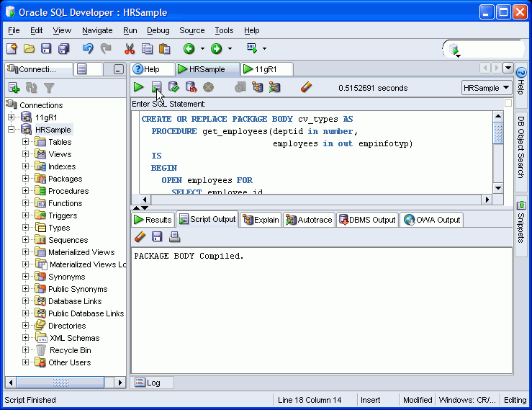
Task: Click the SQL editor vertical scrollbar thumb
Action: click(x=497, y=134)
